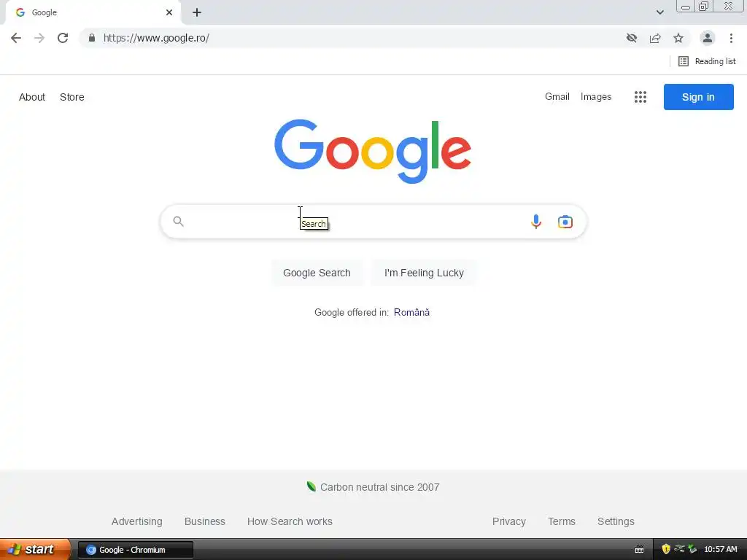Open the Advertising footer link
Viewport: 747px width, 560px height.
(136, 521)
